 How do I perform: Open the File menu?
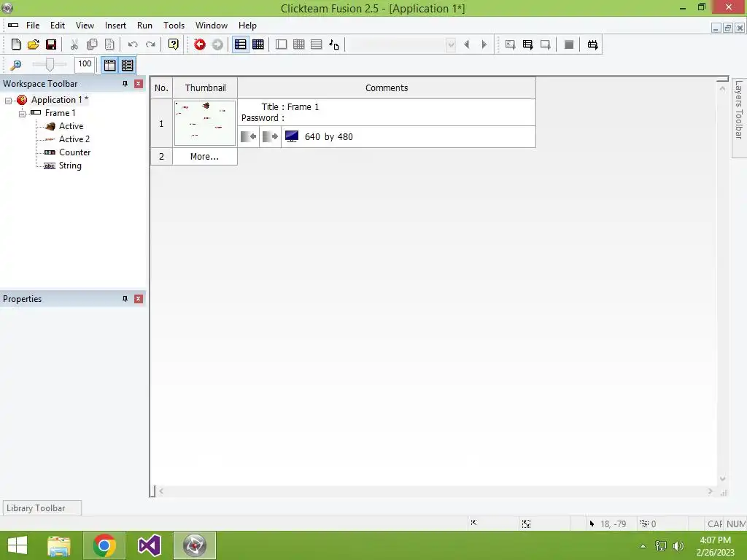click(x=33, y=26)
